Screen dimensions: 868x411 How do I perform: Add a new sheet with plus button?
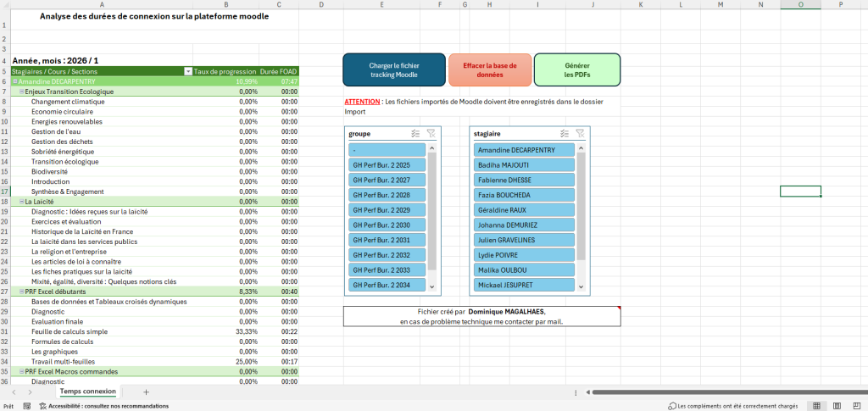tap(146, 392)
